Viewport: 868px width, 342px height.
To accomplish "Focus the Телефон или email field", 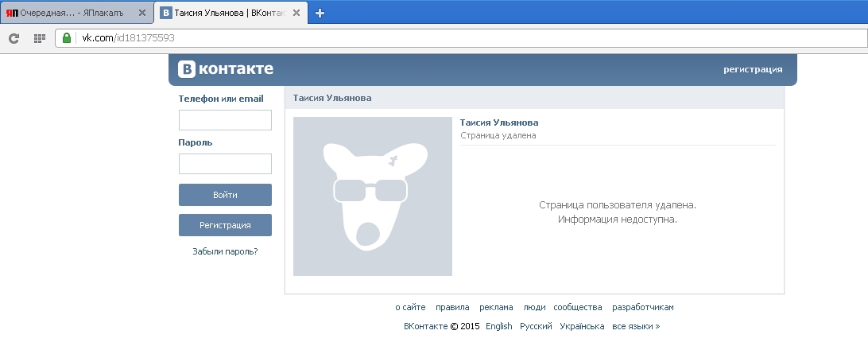I will pos(225,120).
